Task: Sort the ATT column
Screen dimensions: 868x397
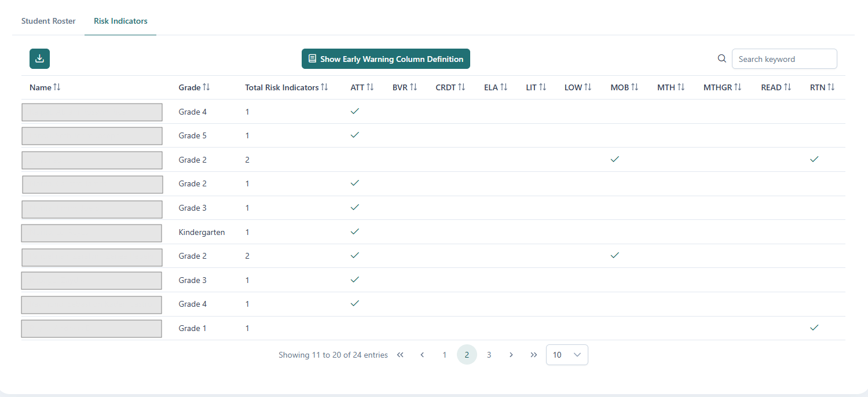Action: (370, 87)
